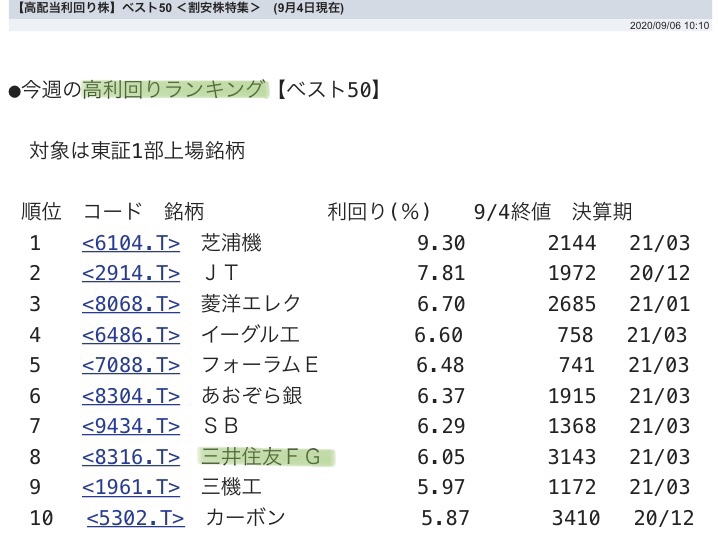This screenshot has width=718, height=548.
Task: Click the 6.37 yield value
Action: [441, 396]
